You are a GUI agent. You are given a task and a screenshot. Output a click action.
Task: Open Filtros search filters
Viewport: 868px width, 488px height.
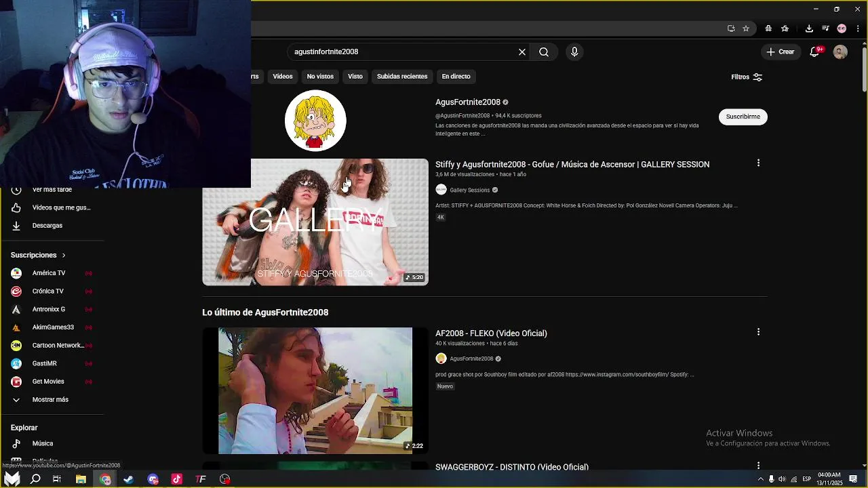pyautogui.click(x=747, y=77)
